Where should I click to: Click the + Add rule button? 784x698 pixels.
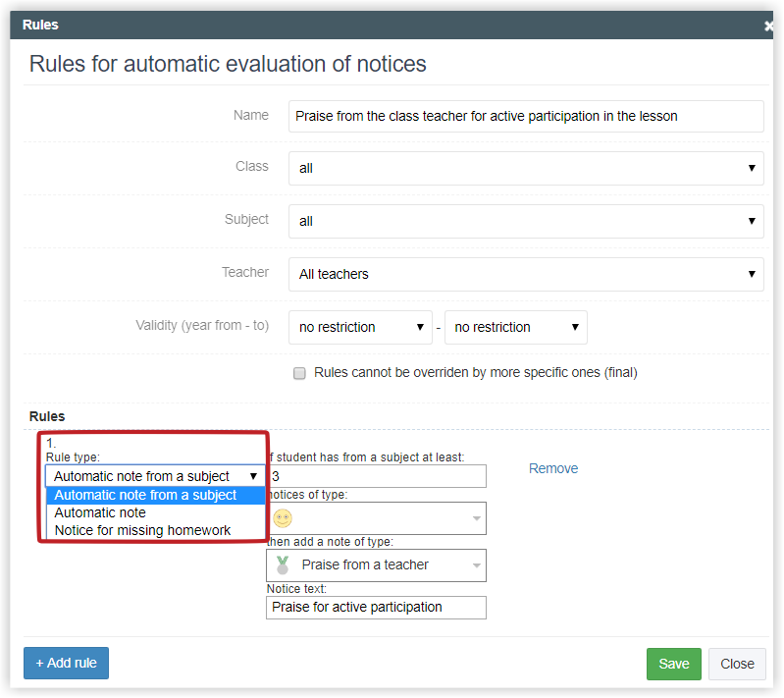66,663
